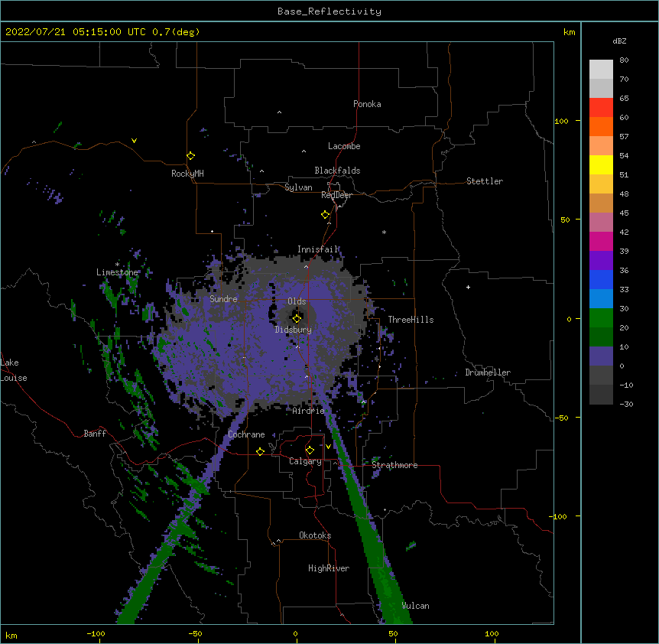The image size is (659, 644).
Task: Click the Strathmore town label
Action: coord(394,465)
